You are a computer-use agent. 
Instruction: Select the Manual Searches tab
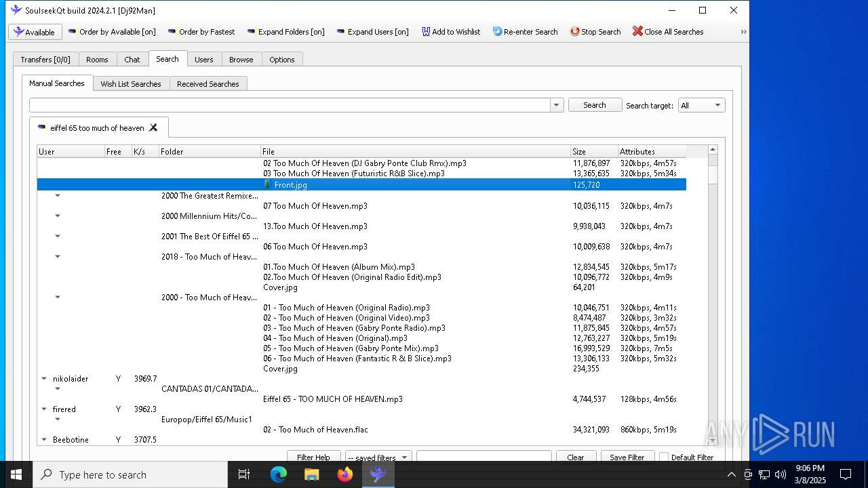[x=57, y=83]
